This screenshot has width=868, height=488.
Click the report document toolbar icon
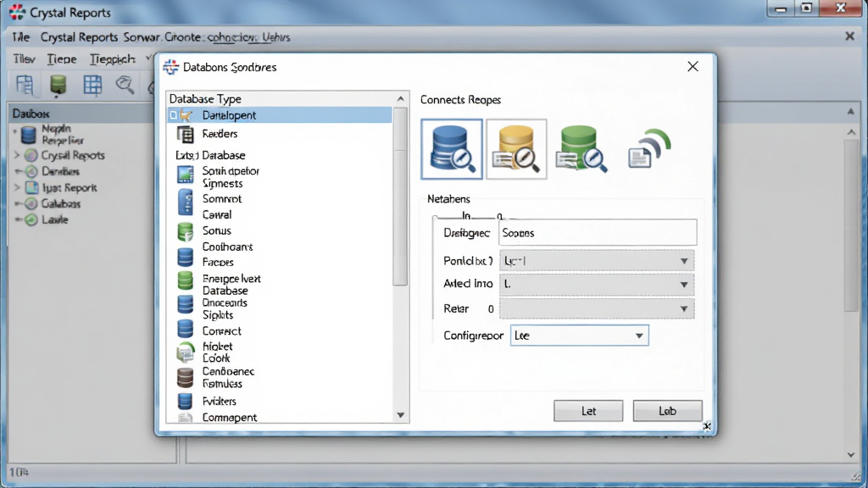click(x=25, y=86)
